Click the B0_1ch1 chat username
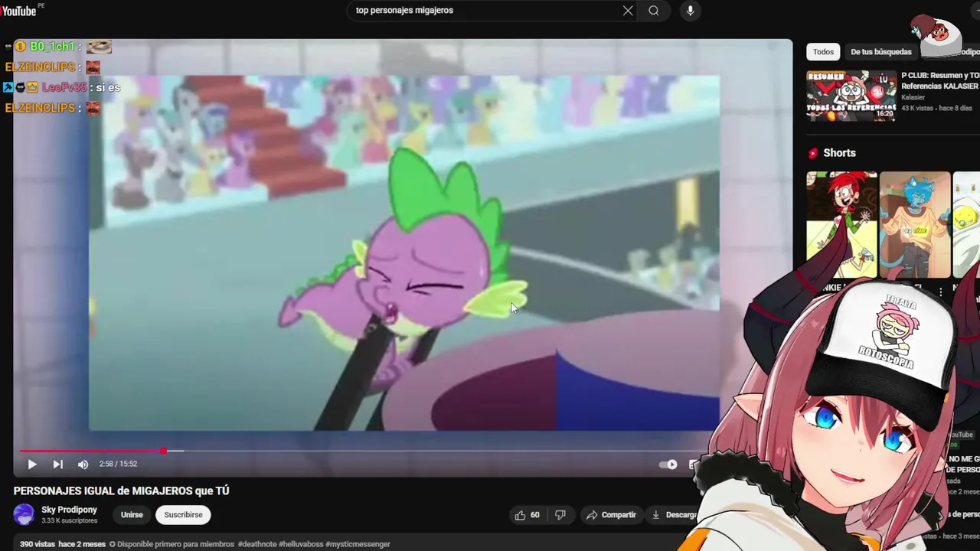Viewport: 980px width, 551px height. [x=52, y=47]
